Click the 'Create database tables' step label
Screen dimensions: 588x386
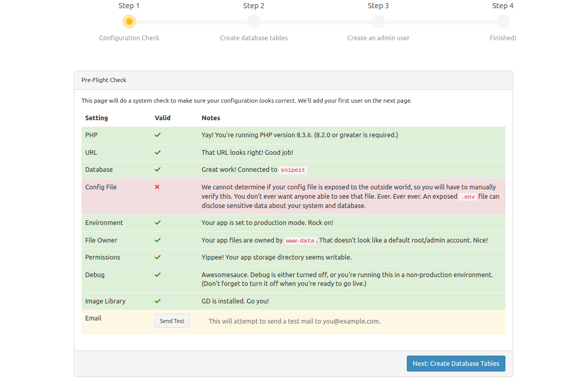click(253, 38)
